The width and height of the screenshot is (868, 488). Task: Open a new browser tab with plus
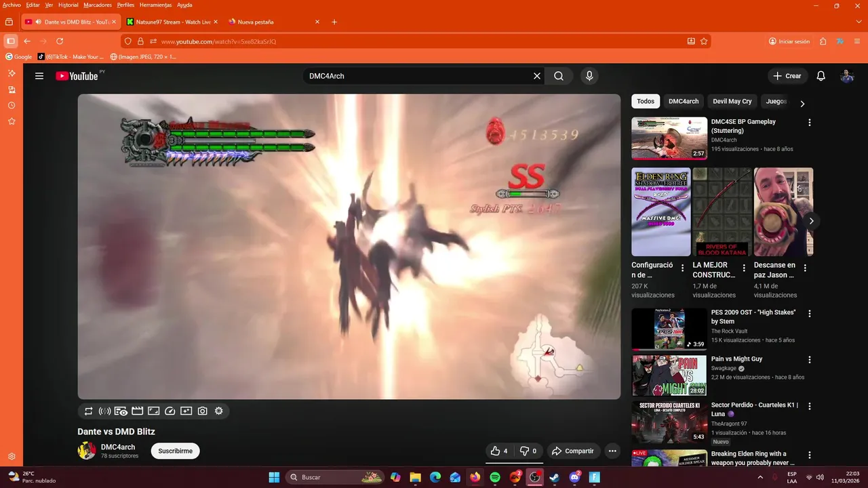[334, 22]
